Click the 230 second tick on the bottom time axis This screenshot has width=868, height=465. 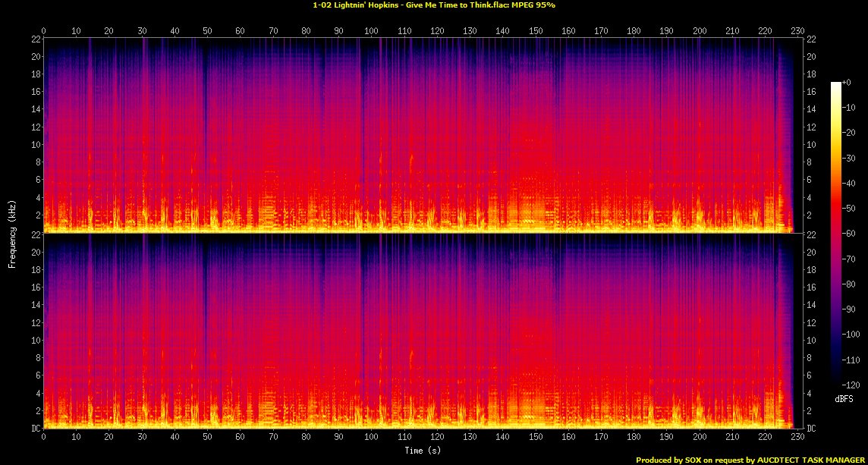pos(797,437)
